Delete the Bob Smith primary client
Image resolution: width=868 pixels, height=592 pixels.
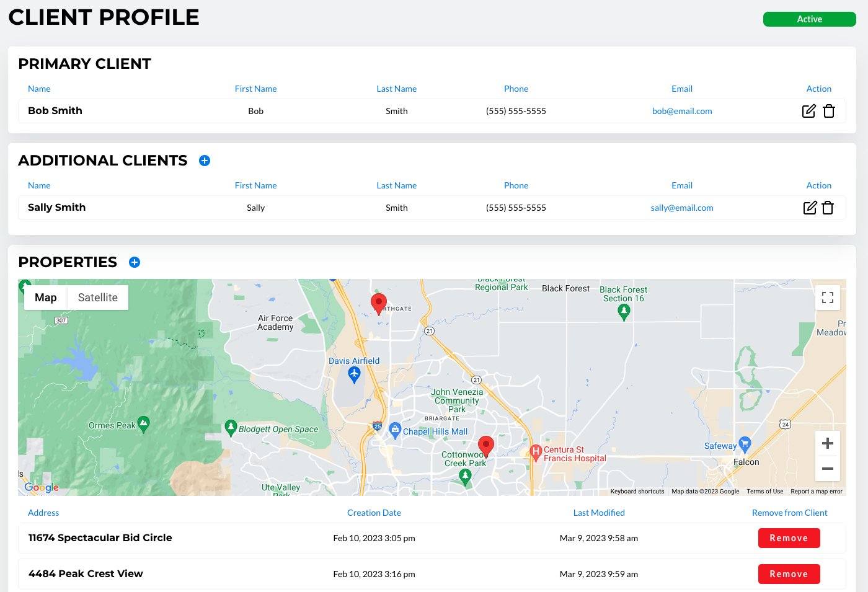[829, 111]
